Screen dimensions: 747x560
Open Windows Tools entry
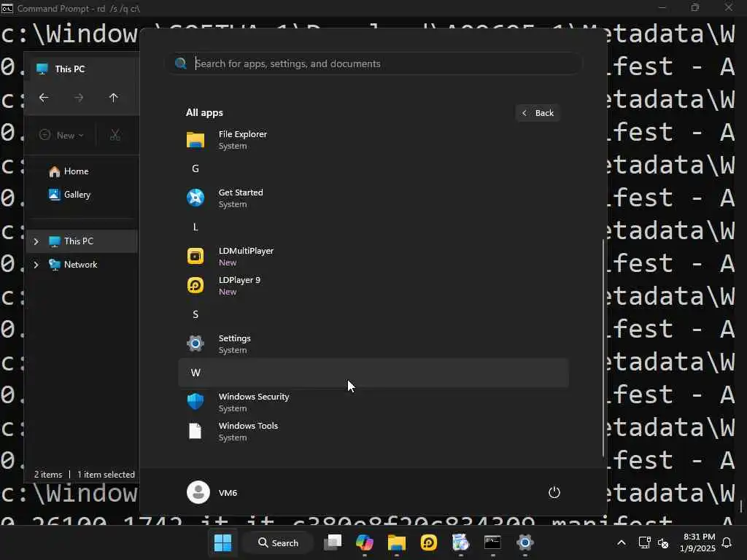coord(373,432)
